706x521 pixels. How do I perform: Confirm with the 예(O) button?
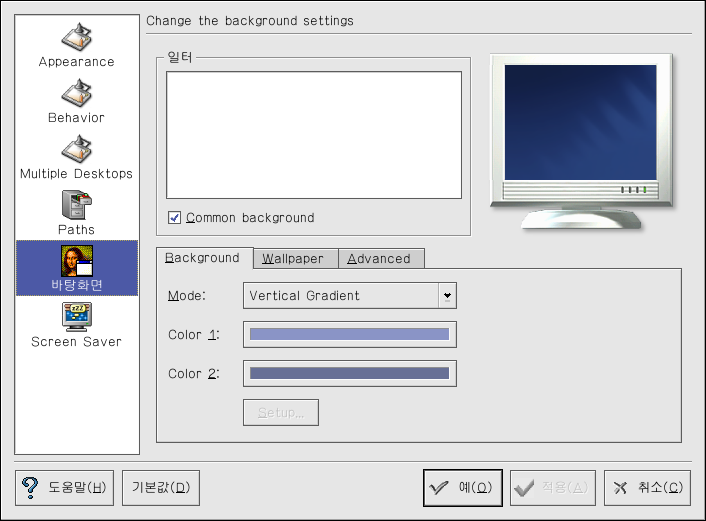[461, 488]
